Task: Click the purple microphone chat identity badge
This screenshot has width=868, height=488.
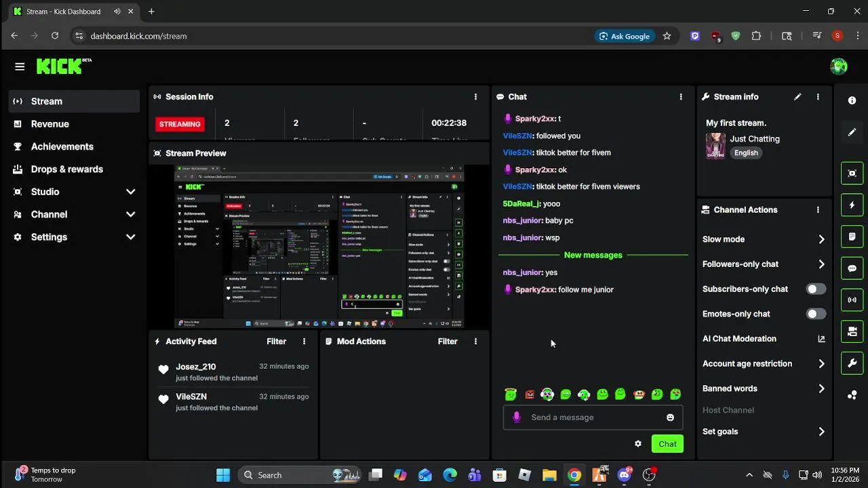Action: [x=517, y=418]
